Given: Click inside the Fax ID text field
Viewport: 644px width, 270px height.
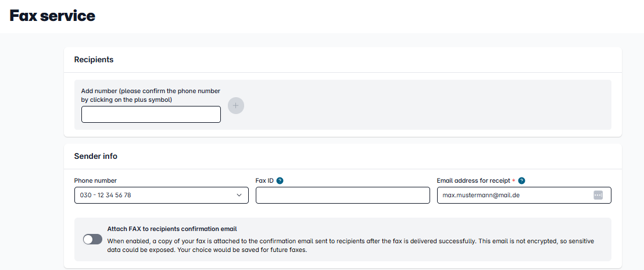Looking at the screenshot, I should tap(342, 196).
